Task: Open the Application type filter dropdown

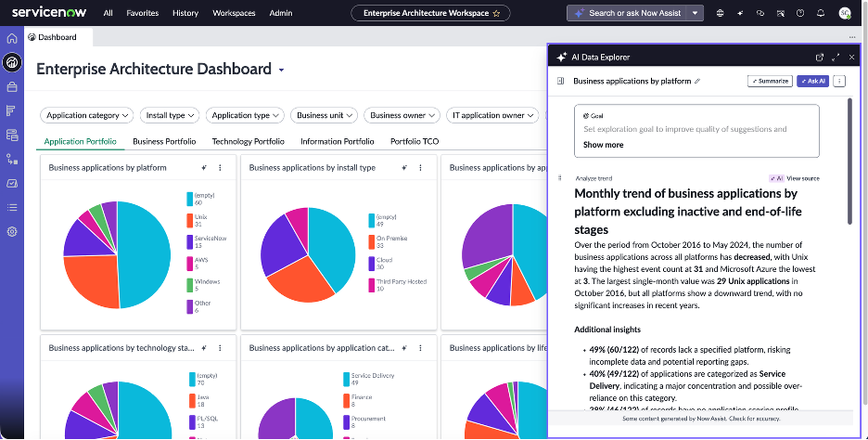Action: coord(245,115)
